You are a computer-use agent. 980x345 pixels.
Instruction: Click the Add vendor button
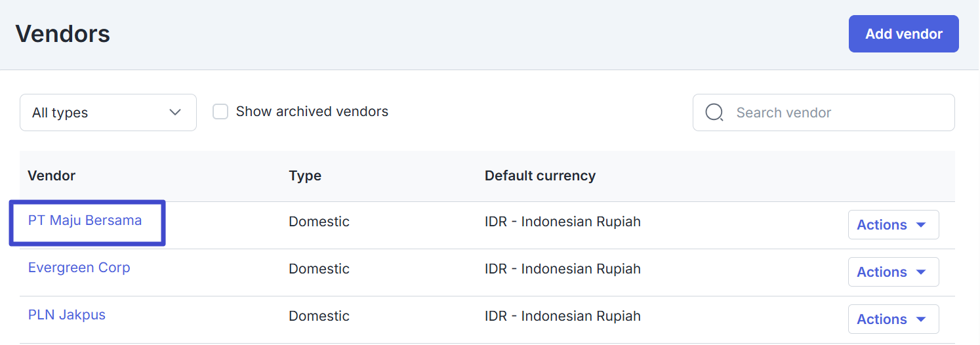903,34
